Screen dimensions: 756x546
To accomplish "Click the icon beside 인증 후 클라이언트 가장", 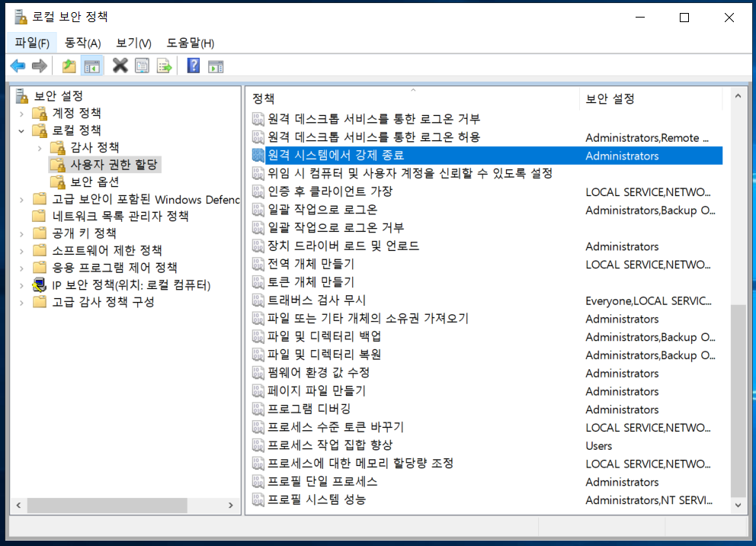I will coord(258,191).
